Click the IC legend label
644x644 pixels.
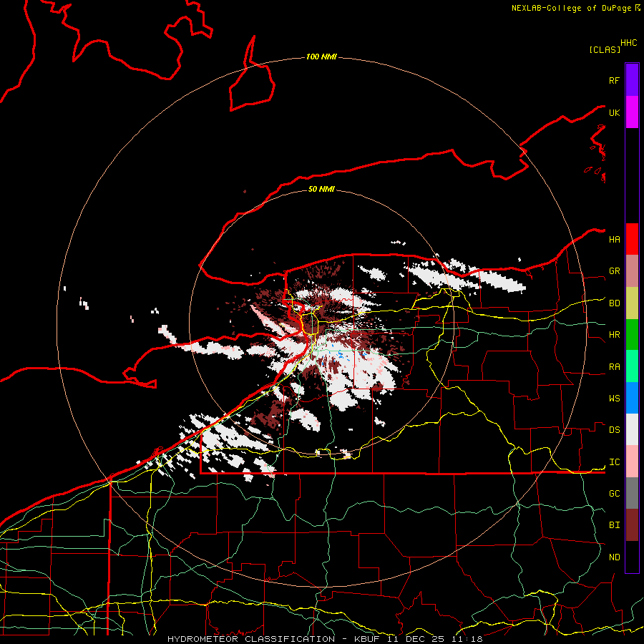(614, 462)
